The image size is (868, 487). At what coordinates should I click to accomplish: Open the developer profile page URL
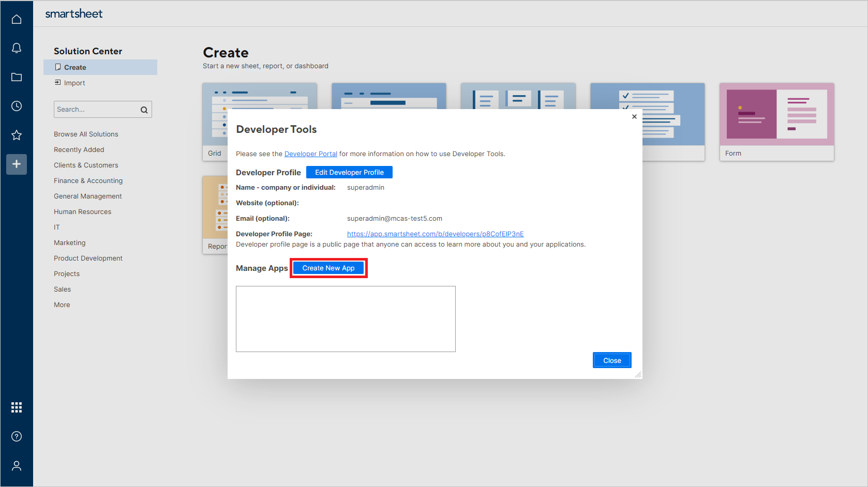click(x=435, y=234)
